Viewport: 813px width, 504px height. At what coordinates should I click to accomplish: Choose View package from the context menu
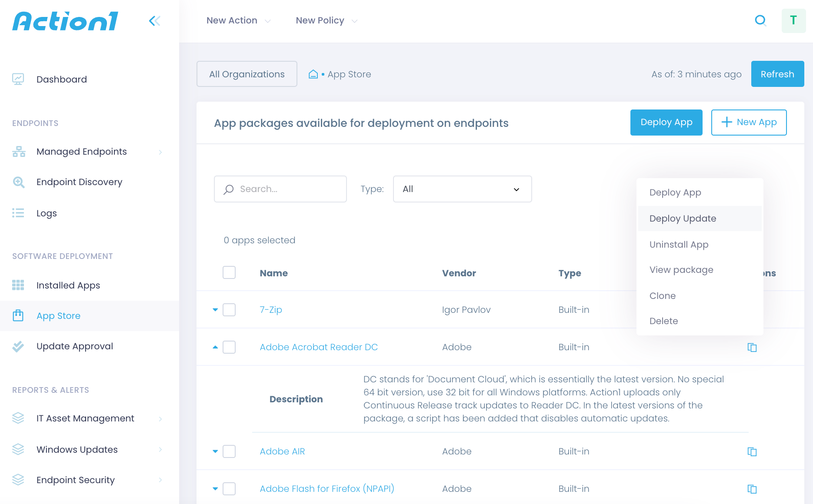pyautogui.click(x=700, y=270)
